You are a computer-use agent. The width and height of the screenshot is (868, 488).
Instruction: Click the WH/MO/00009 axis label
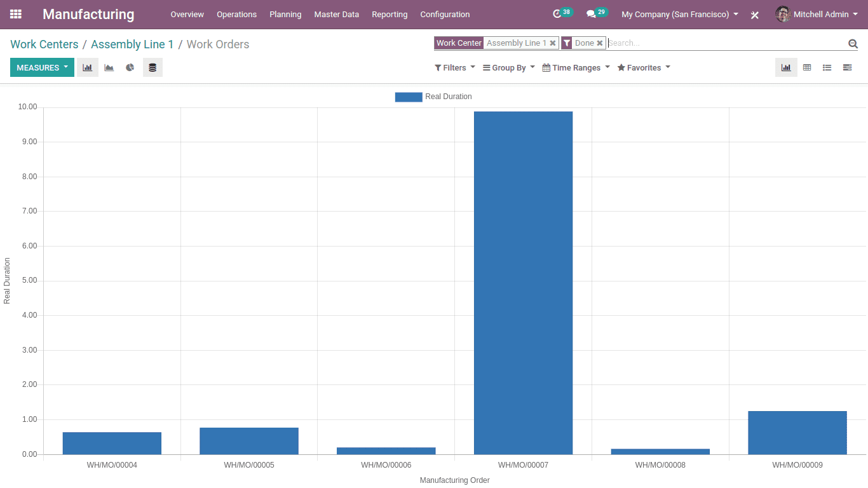pyautogui.click(x=797, y=465)
